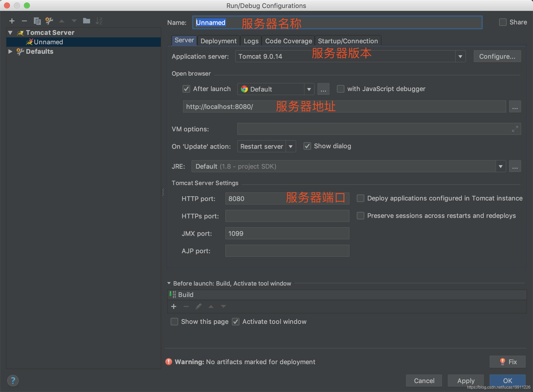Edit before launch task pencil icon
533x392 pixels.
199,306
